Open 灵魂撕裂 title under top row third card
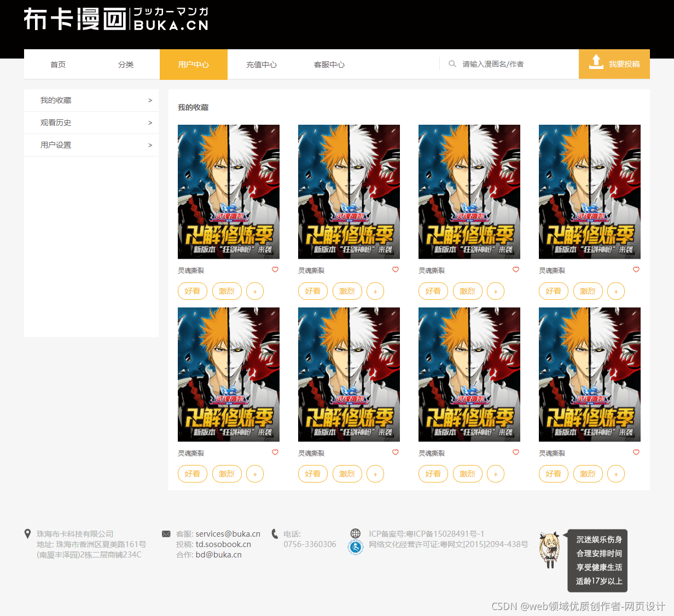 coord(432,271)
